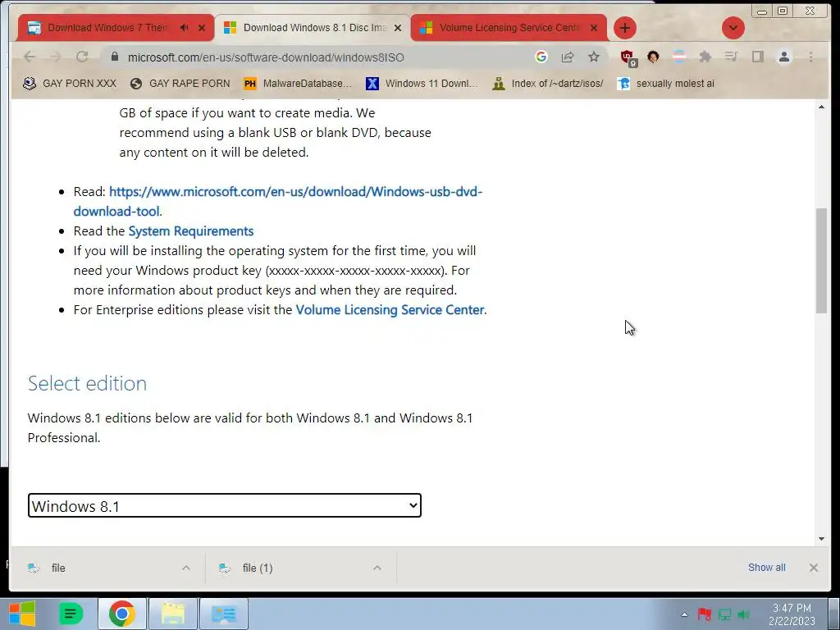The width and height of the screenshot is (840, 630).
Task: Bookmark this page with the star icon
Action: tap(594, 57)
